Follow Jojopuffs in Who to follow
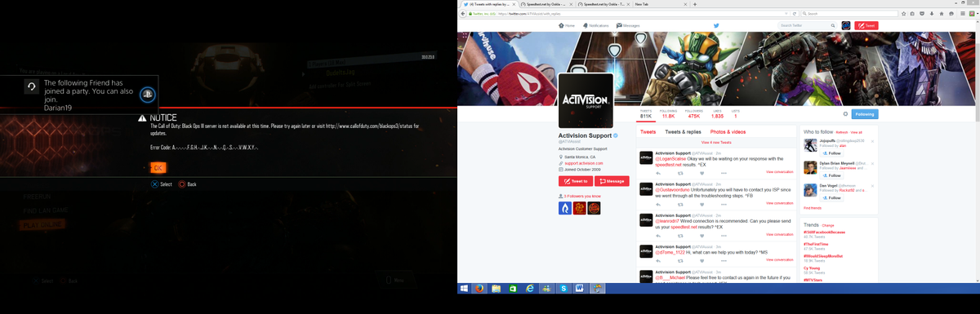The width and height of the screenshot is (980, 314). tap(832, 153)
